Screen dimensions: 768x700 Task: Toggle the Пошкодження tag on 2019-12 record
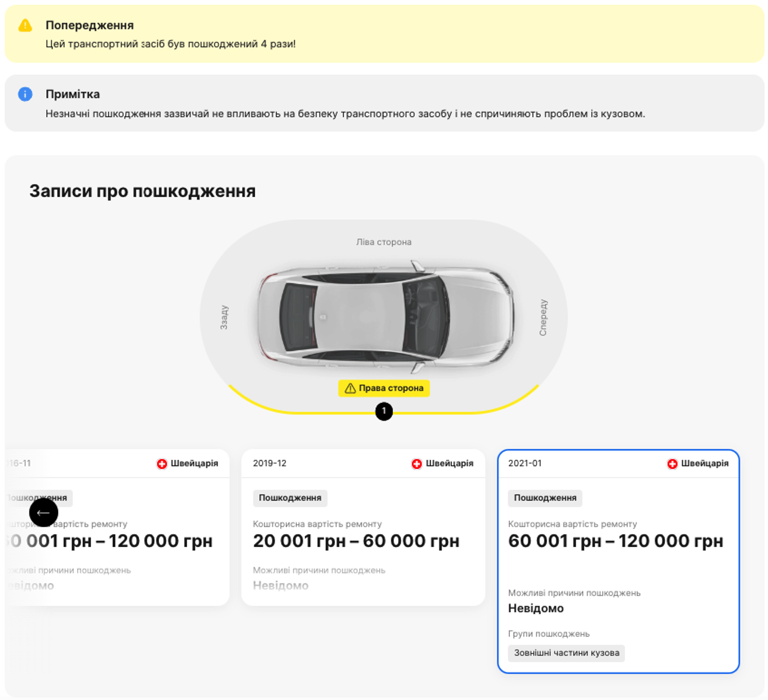pos(290,498)
